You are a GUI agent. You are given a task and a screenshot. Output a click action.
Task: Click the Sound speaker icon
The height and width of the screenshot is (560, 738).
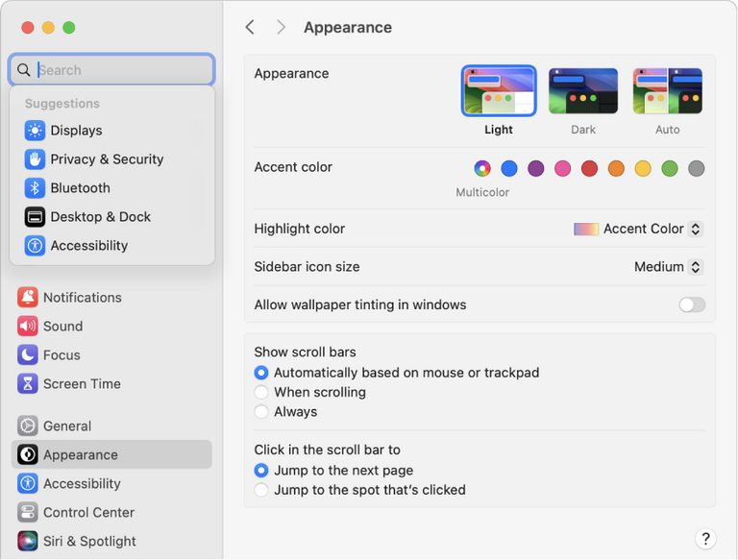tap(28, 327)
